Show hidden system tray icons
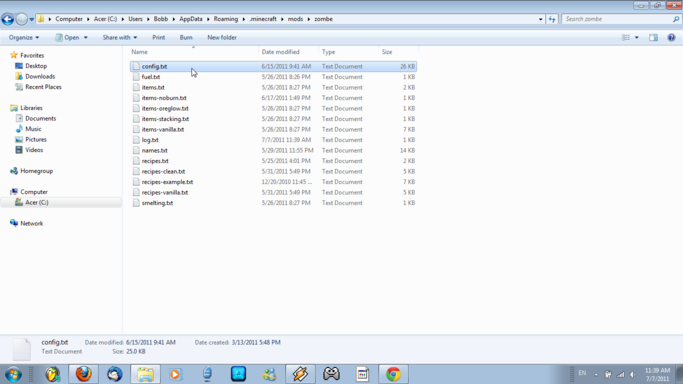The width and height of the screenshot is (683, 384). [596, 374]
